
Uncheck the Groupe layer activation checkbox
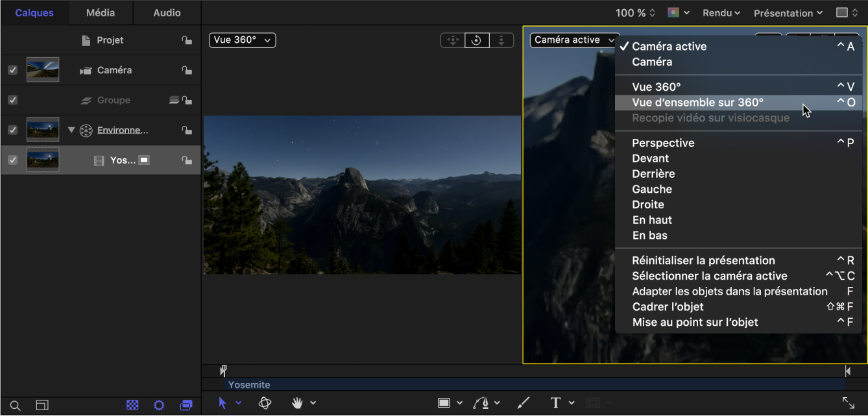point(12,99)
